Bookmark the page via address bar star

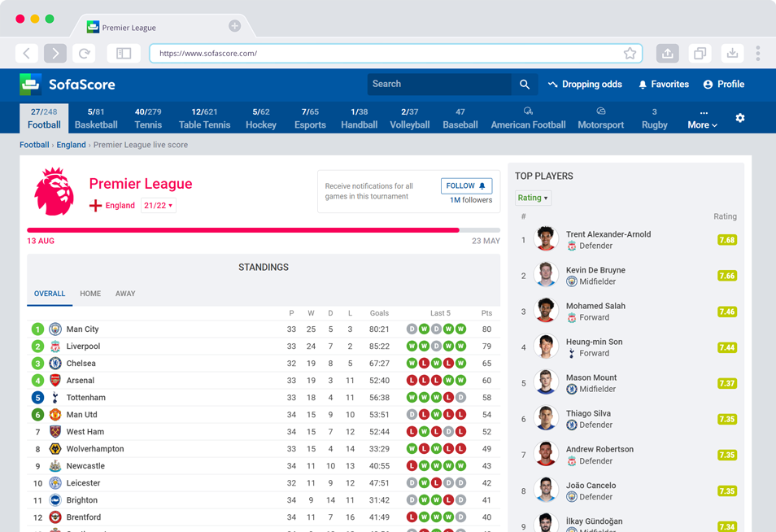tap(630, 53)
